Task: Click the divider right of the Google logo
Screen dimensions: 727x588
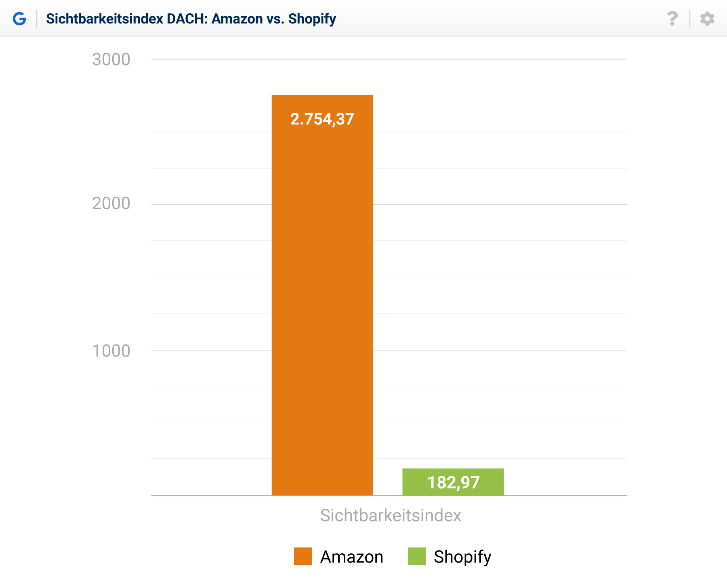Action: (37, 19)
